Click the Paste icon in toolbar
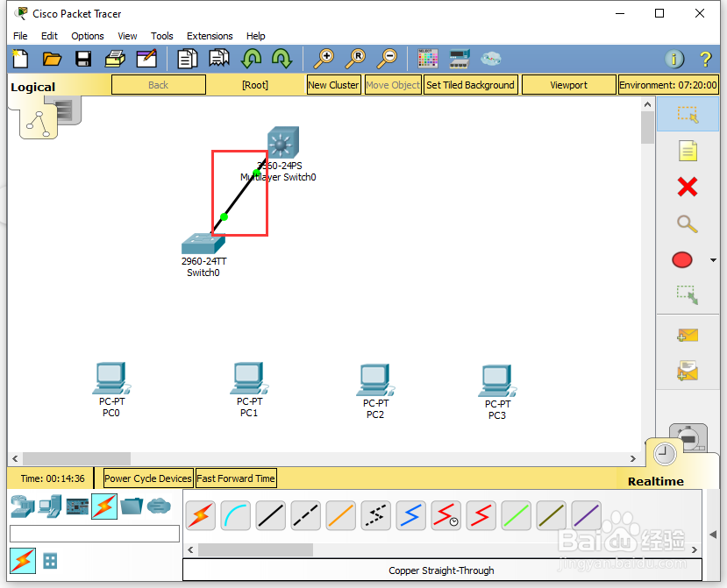The width and height of the screenshot is (727, 588). pos(219,59)
